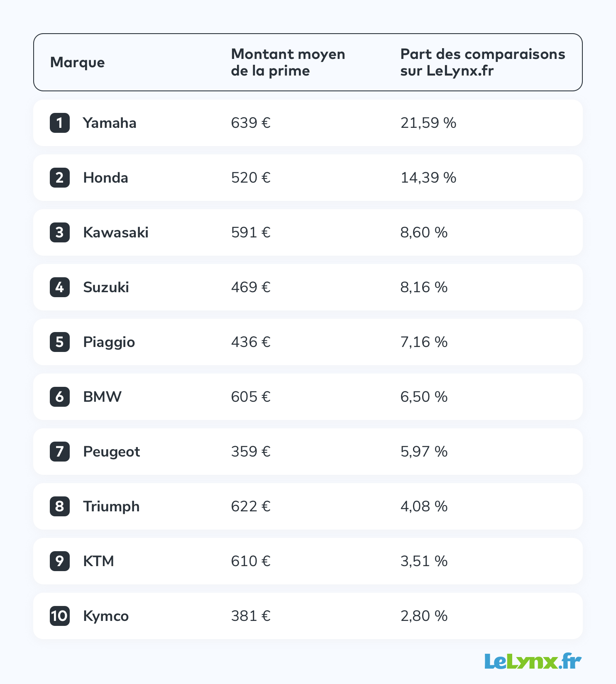The width and height of the screenshot is (616, 684).
Task: Click the Marque column header
Action: (77, 63)
